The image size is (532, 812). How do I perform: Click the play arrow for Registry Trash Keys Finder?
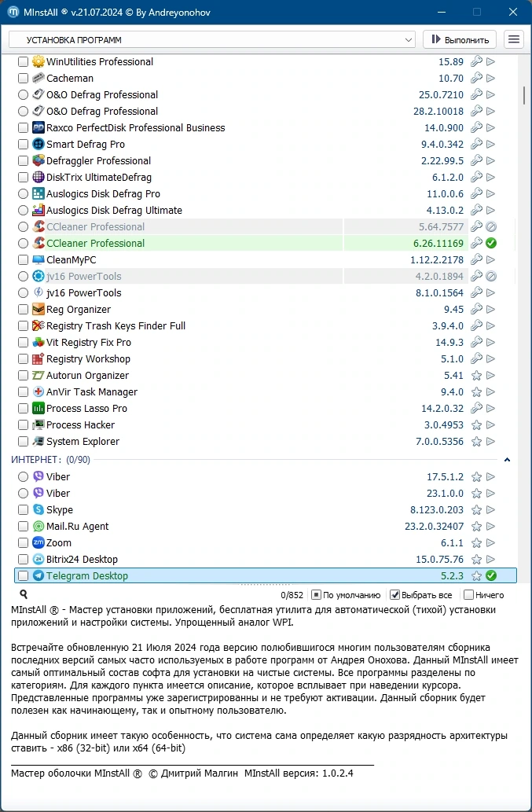tap(490, 325)
